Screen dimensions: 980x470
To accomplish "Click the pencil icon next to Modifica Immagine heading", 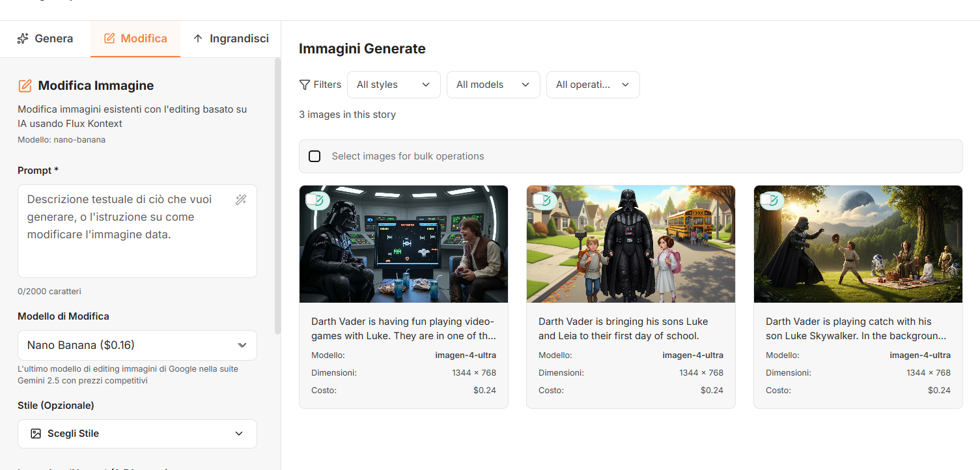I will click(x=25, y=86).
